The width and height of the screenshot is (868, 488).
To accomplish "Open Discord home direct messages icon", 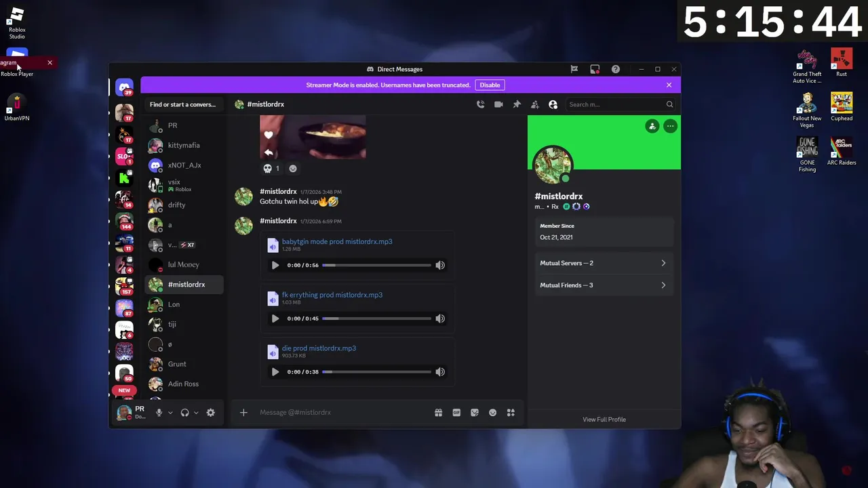I will coord(124,87).
